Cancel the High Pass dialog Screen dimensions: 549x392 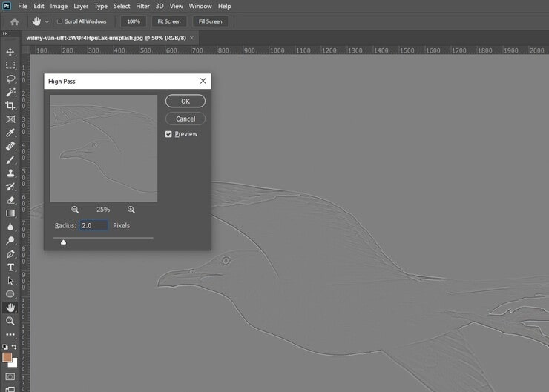(x=185, y=119)
